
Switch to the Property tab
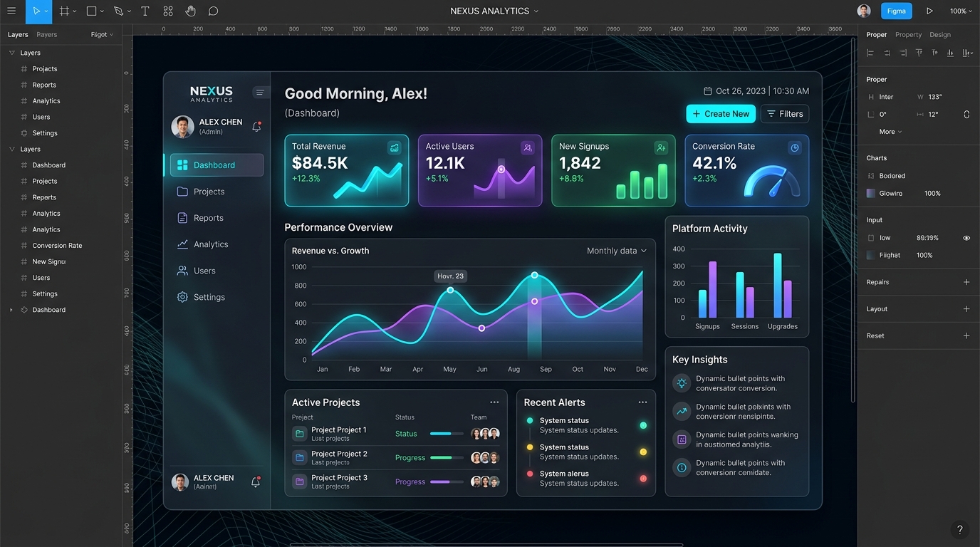908,34
